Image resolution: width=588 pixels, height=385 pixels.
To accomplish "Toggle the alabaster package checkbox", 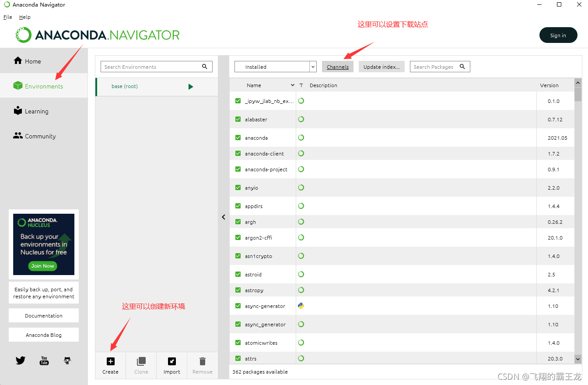I will 238,119.
